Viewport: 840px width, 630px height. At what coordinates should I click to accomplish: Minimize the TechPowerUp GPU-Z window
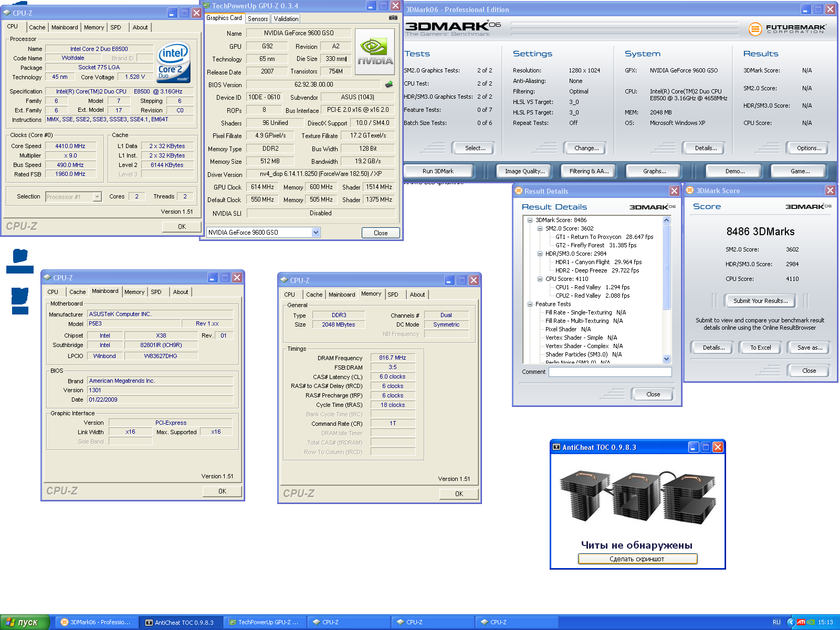click(x=371, y=6)
